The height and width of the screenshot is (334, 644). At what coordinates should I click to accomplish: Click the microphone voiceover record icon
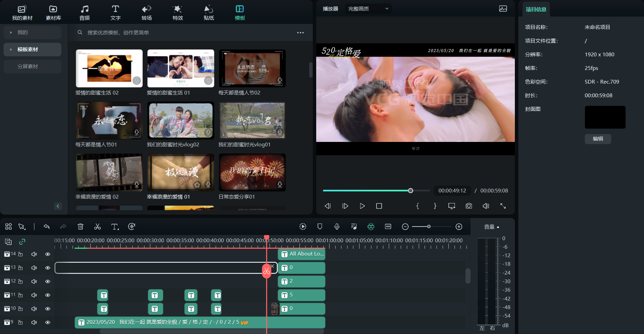[x=337, y=227]
